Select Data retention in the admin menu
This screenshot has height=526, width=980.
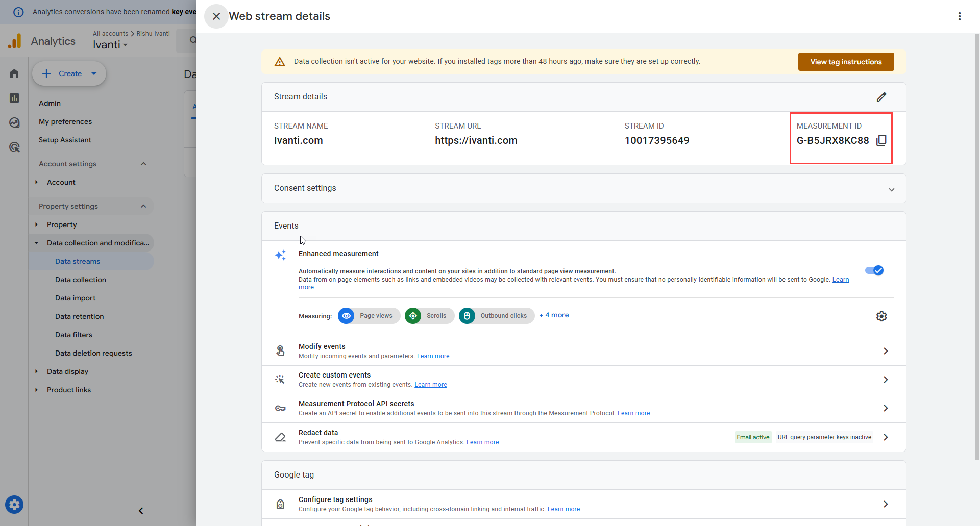[80, 316]
